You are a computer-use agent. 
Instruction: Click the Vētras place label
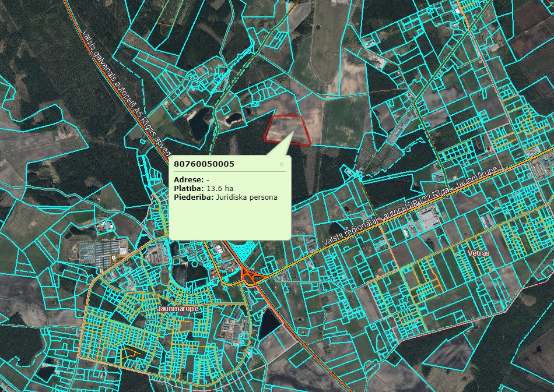478,254
